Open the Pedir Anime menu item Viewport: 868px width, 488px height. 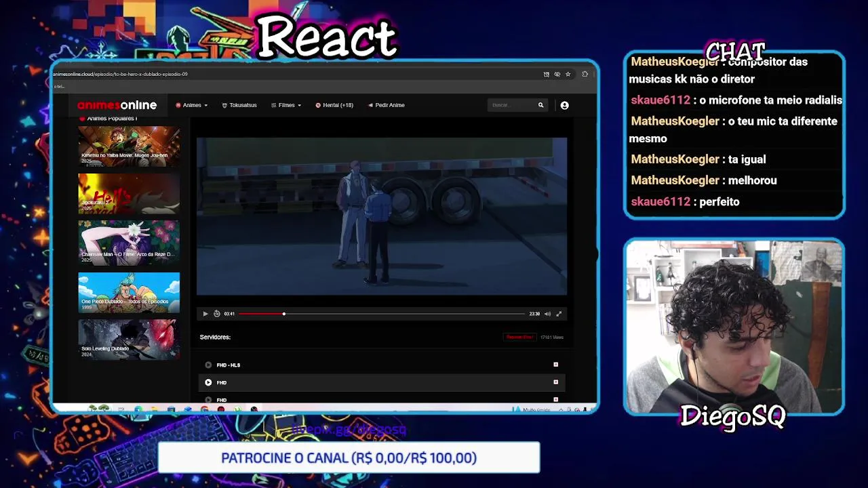coord(387,105)
